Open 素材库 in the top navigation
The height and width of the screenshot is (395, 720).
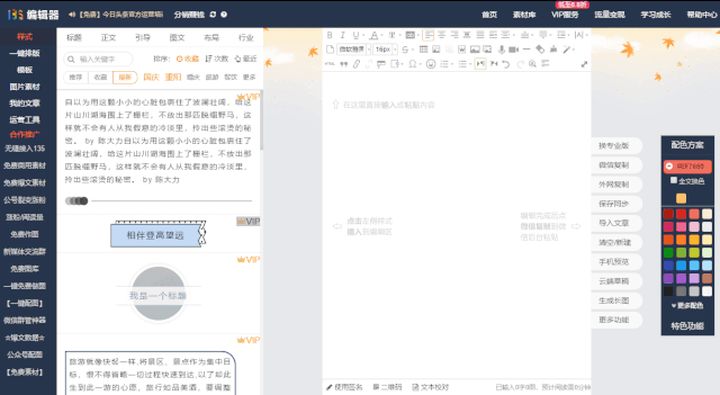524,15
